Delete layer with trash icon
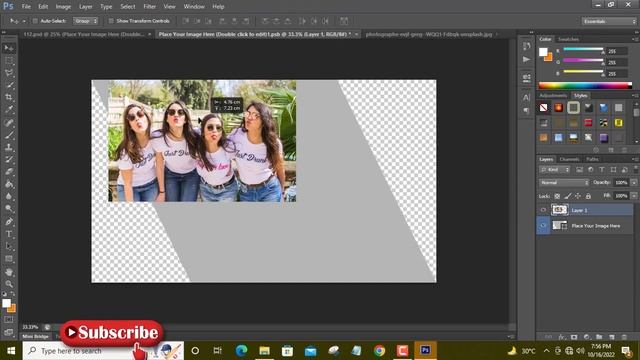This screenshot has width=640, height=360. pos(624,337)
